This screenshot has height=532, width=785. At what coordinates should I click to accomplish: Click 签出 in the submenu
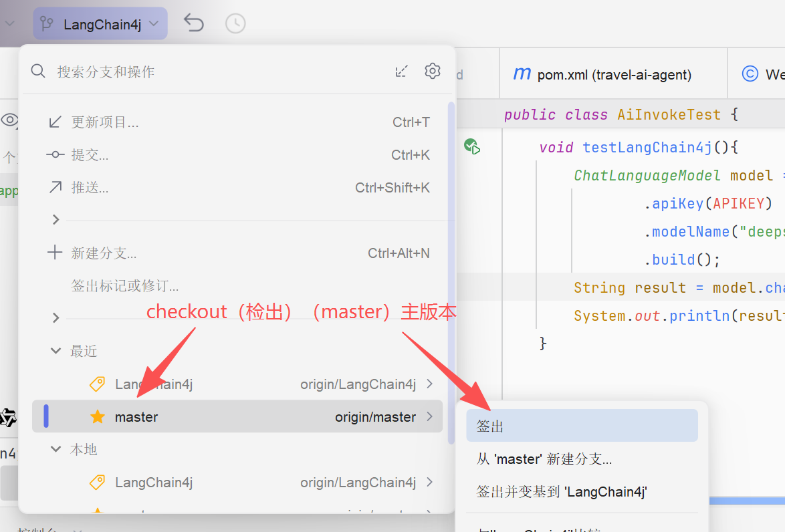point(582,426)
